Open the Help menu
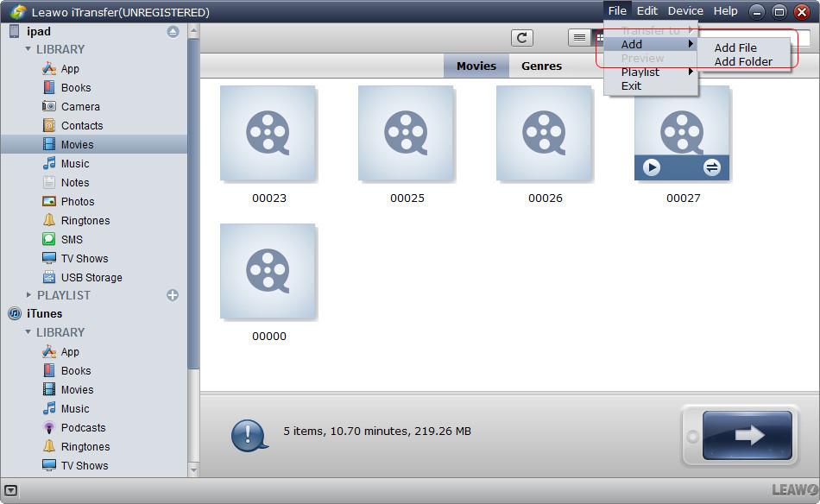This screenshot has height=504, width=820. [x=725, y=11]
